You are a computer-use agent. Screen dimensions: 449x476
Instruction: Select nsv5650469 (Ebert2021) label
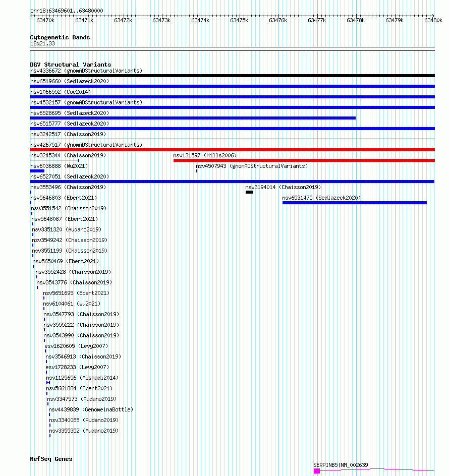pyautogui.click(x=66, y=261)
